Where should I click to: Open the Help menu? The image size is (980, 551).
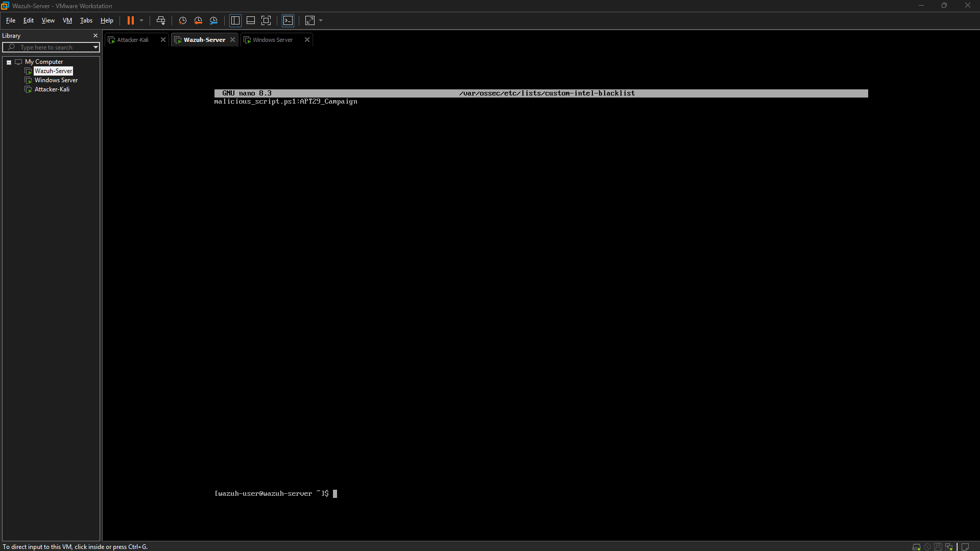click(107, 20)
